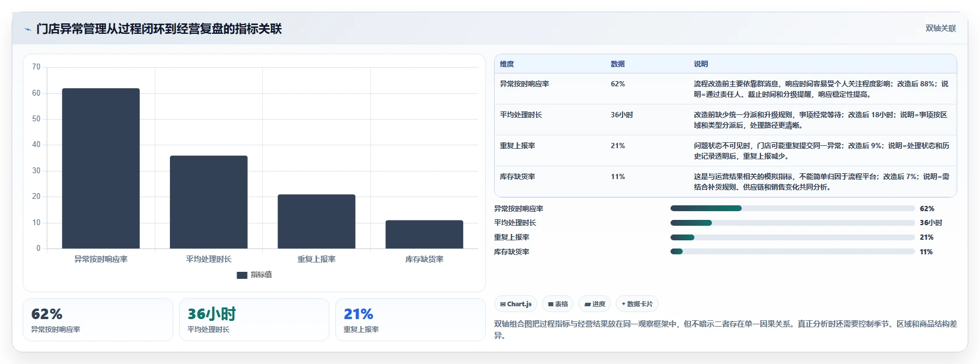Click the 改造前缺少统一分派和升级规则 description text
The width and height of the screenshot is (980, 364).
[821, 120]
